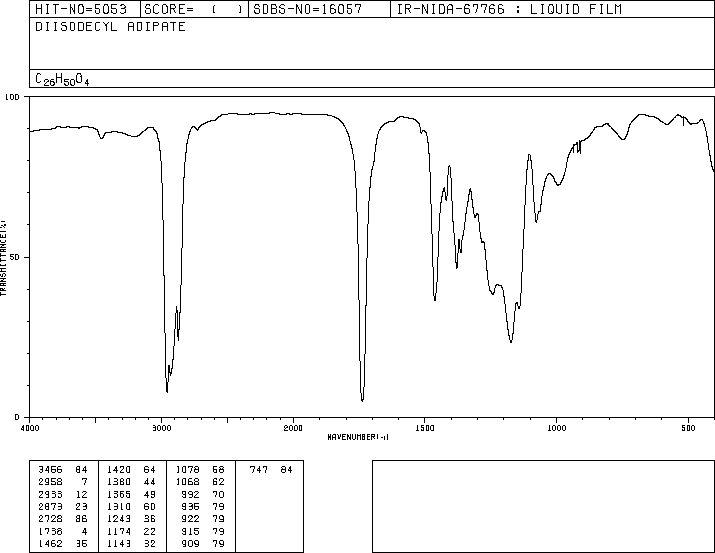Screen dimensions: 715x553
Task: Pick wavenumber 1310 in peak table
Action: click(x=119, y=506)
